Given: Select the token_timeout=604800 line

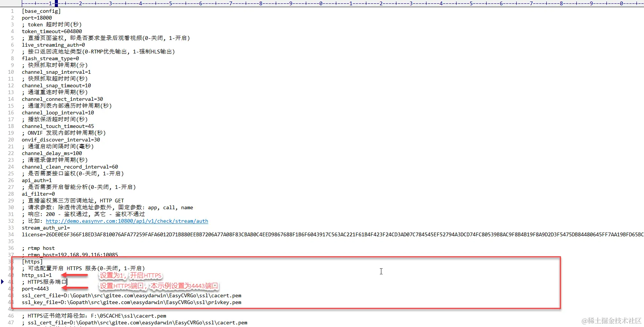Looking at the screenshot, I should pyautogui.click(x=52, y=32).
